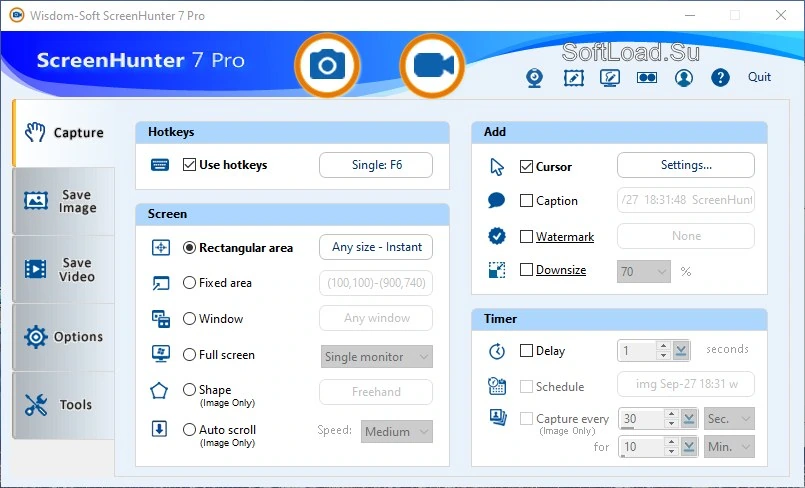
Task: Enable the Caption checkbox
Action: click(x=526, y=200)
